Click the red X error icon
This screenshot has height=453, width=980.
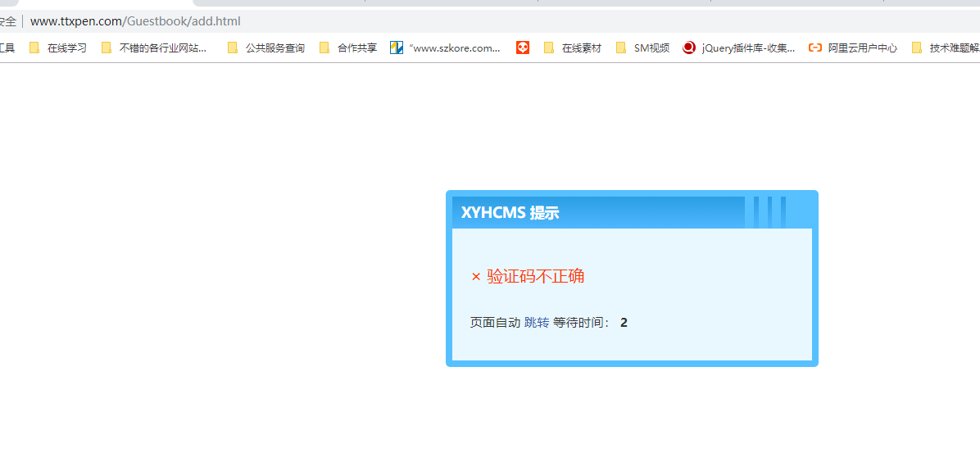475,278
